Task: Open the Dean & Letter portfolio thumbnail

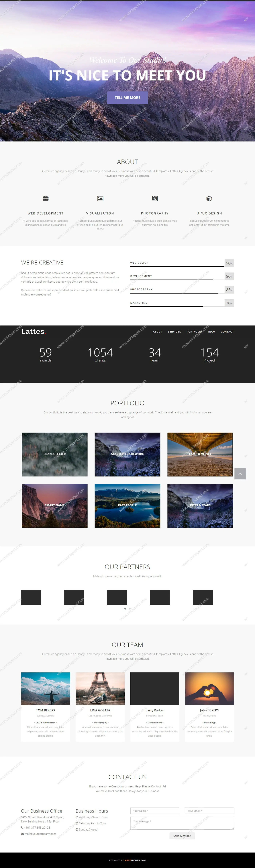Action: (55, 454)
